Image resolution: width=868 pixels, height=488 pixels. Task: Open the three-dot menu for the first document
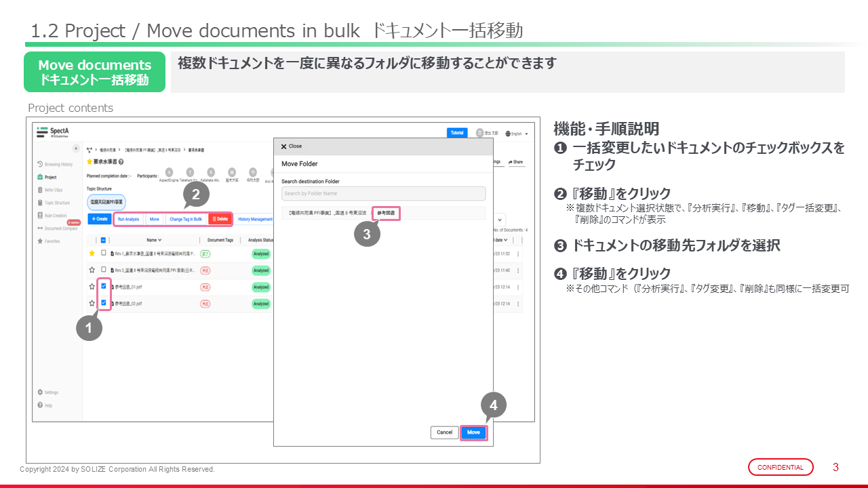tap(518, 253)
